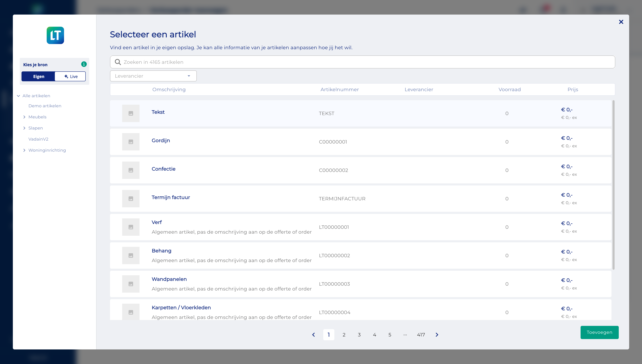Sort by Artikelnummer column header
The image size is (642, 364).
click(340, 89)
